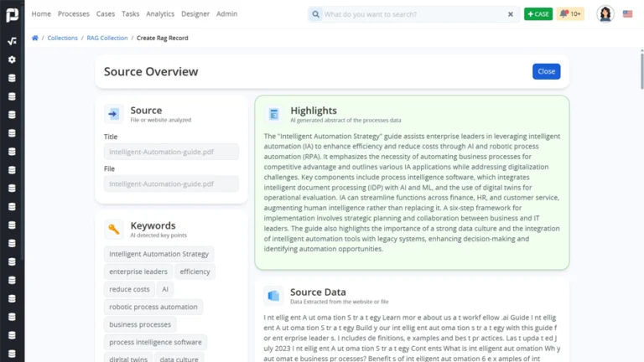
Task: Click the green +CASE button
Action: tap(538, 14)
